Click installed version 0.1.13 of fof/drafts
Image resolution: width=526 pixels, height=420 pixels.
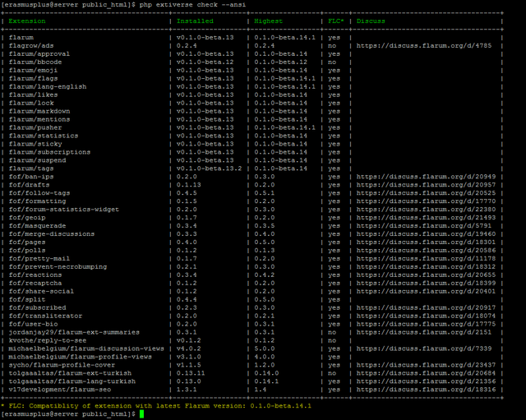189,185
